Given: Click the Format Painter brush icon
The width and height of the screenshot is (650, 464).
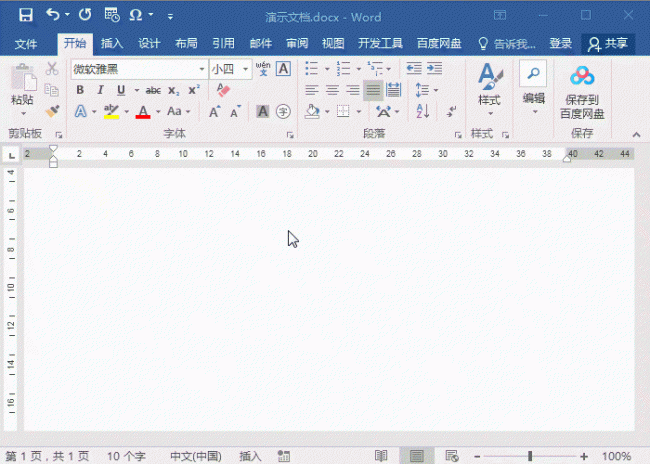Looking at the screenshot, I should click(x=52, y=111).
